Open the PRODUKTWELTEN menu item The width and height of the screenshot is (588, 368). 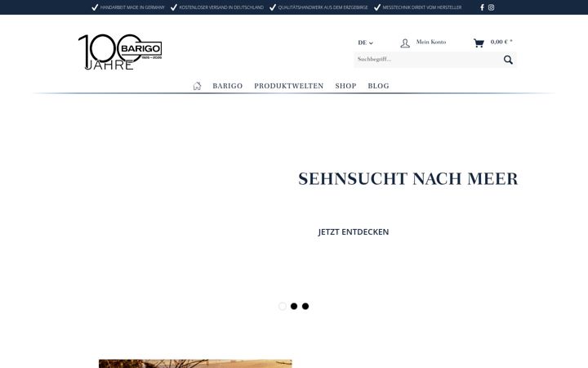(x=289, y=86)
